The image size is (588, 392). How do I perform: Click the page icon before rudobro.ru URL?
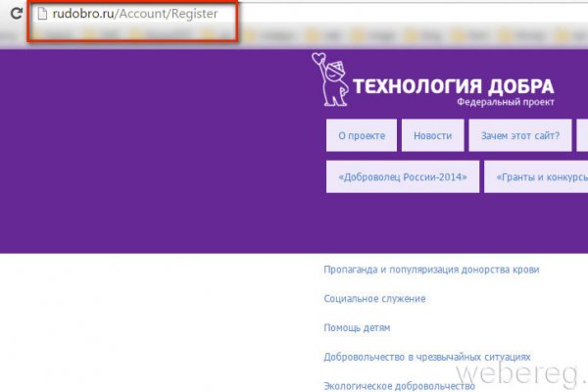[42, 16]
